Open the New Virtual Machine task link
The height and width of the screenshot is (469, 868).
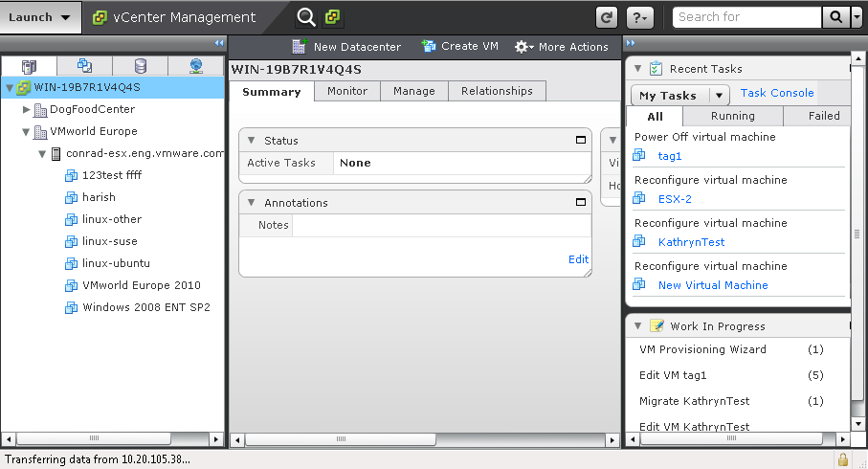[713, 286]
